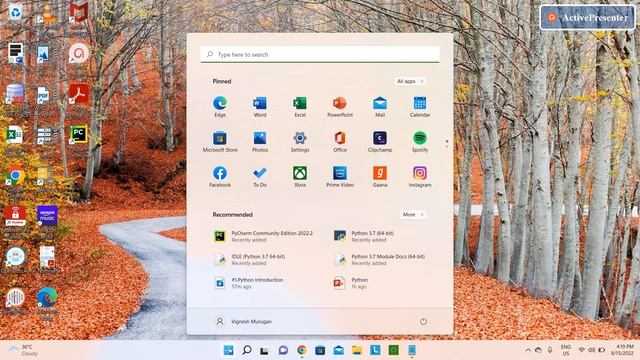Open Microsoft Store from pinned apps
640x360 pixels.
(x=220, y=142)
